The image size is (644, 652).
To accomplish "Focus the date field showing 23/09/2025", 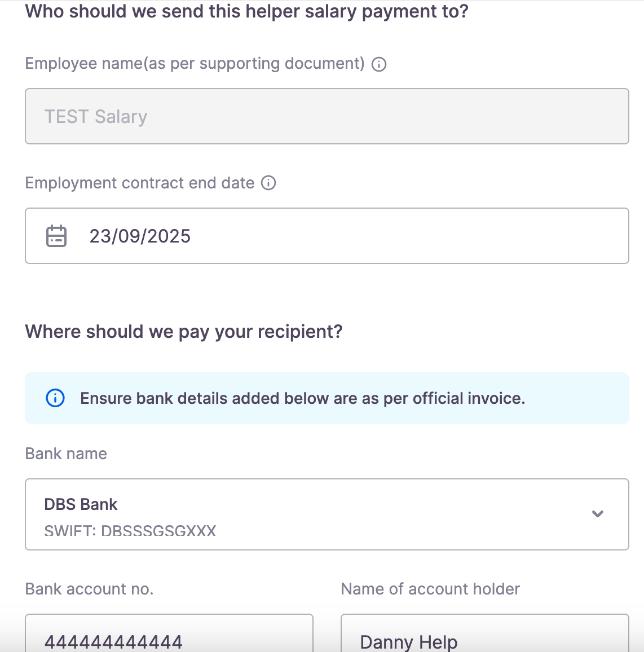I will point(327,236).
